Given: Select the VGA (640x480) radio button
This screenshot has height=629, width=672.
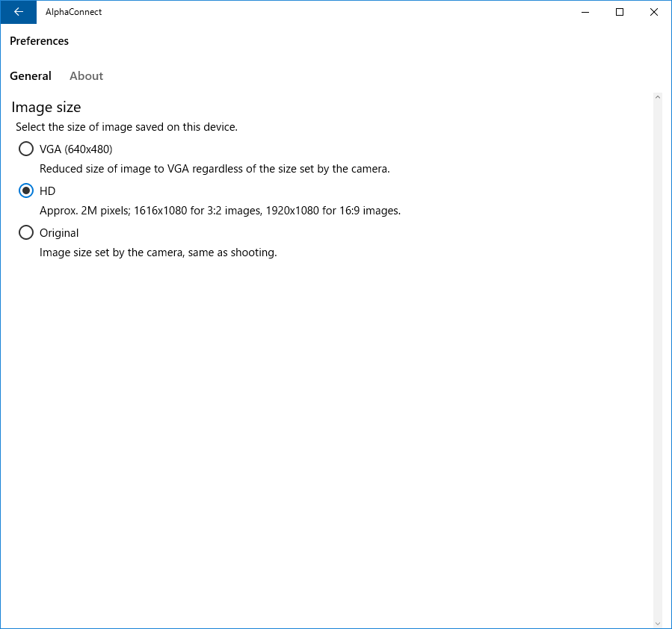Looking at the screenshot, I should coord(26,149).
